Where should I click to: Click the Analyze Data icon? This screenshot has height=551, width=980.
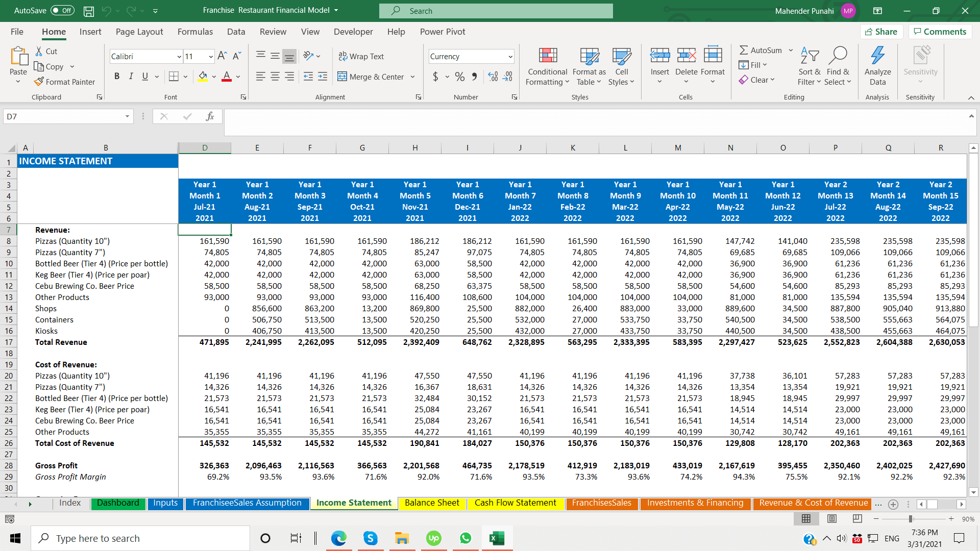[x=878, y=56]
